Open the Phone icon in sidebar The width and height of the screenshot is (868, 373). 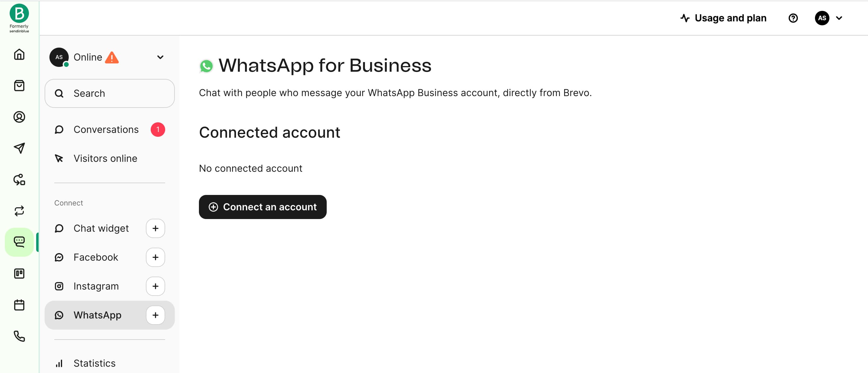19,336
